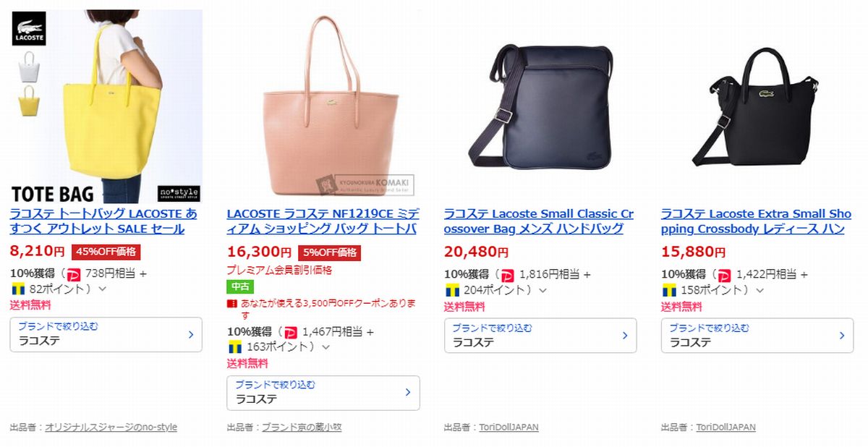Viewport: 868px width, 447px height.
Task: Select the yellow tote color swatch thumbnail
Action: pos(29,101)
